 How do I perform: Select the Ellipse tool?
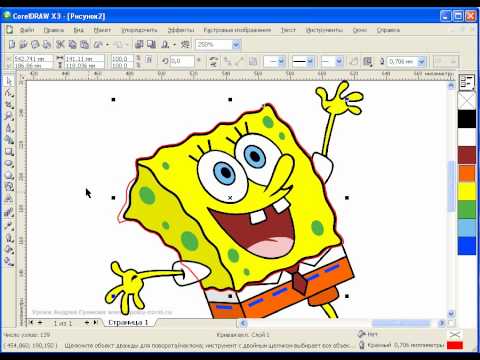click(x=9, y=164)
